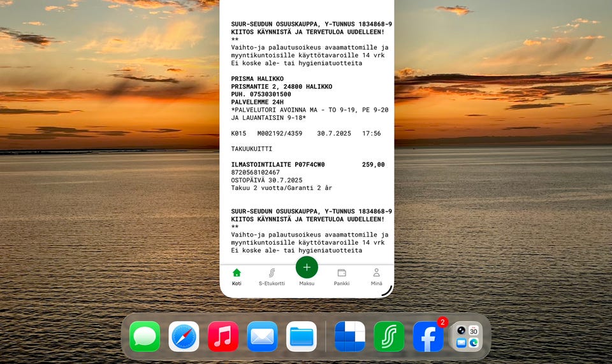Viewport: 612px width, 364px height.
Task: Click the 259,00 price on receipt
Action: 373,164
